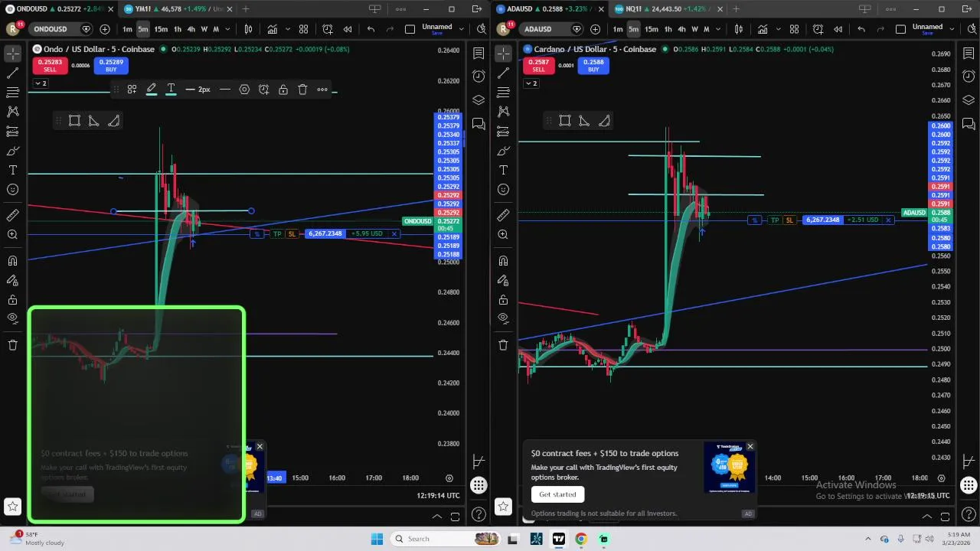Image resolution: width=980 pixels, height=551 pixels.
Task: Collapse indicator legend in ADAUSD chart
Action: pos(531,83)
